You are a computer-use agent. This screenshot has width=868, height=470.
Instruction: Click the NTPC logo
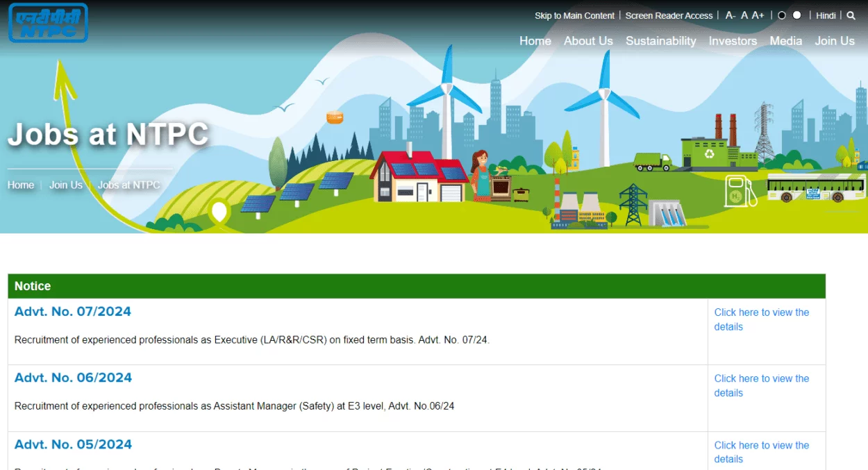point(48,22)
